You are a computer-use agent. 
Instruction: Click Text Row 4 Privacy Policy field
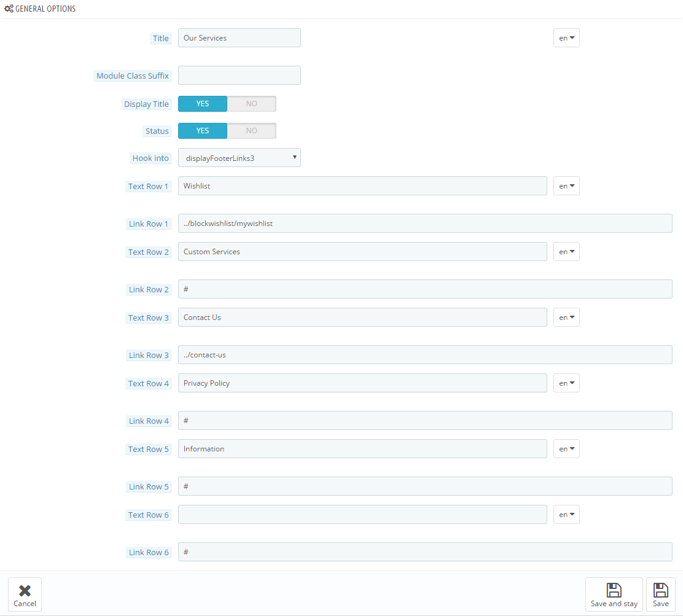pyautogui.click(x=362, y=383)
